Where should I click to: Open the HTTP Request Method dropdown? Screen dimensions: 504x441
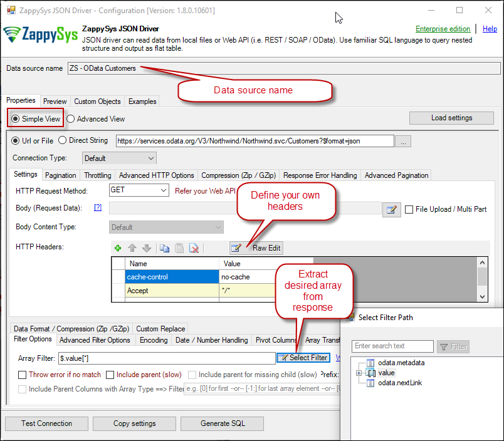click(139, 190)
